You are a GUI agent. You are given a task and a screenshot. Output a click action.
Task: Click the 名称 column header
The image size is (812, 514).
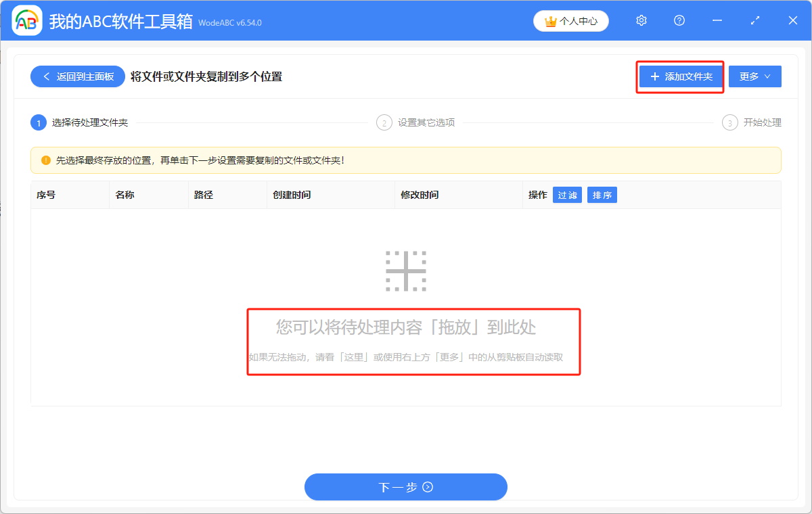125,195
